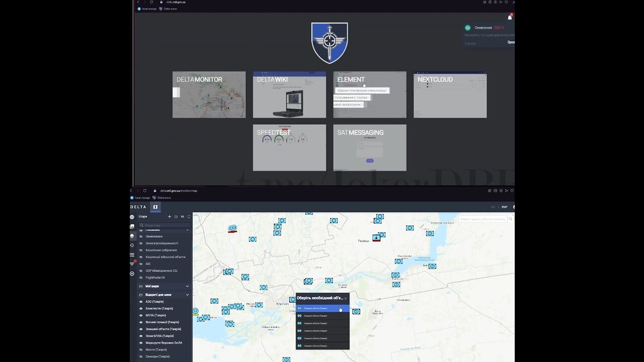Reload the monitor/map browser page
Image resolution: width=644 pixels, height=362 pixels.
(145, 191)
